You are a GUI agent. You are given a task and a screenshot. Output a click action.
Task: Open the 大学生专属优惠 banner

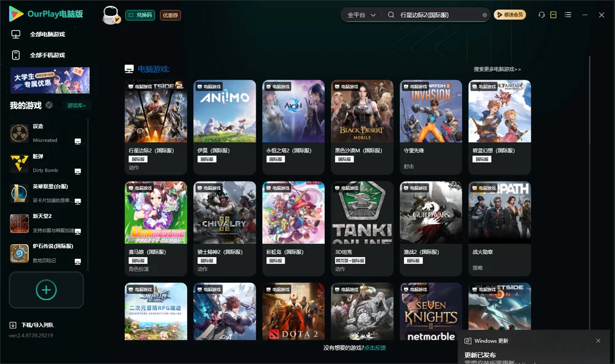pyautogui.click(x=50, y=80)
